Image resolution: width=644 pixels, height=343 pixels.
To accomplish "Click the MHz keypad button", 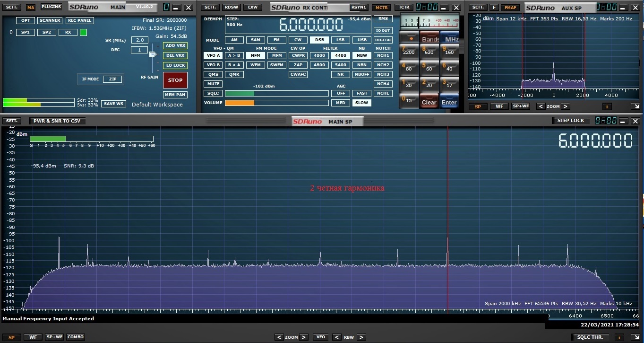I will pos(449,37).
